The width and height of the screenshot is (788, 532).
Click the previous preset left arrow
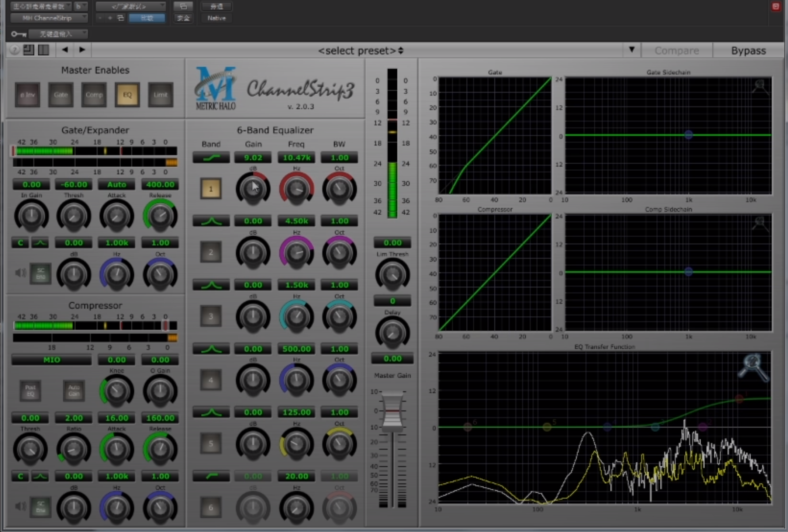[x=65, y=50]
